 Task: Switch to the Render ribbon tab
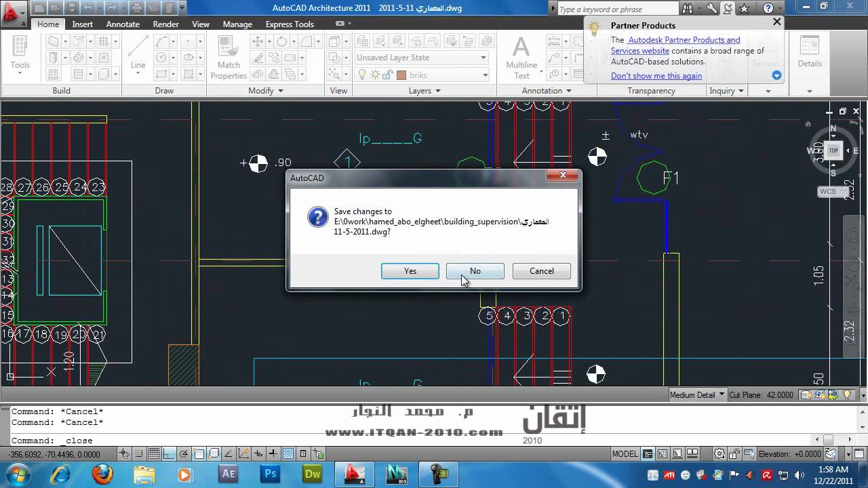click(x=166, y=24)
